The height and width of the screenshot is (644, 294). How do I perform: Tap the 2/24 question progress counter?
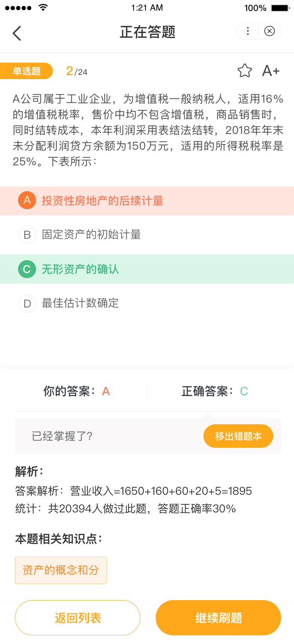click(77, 71)
